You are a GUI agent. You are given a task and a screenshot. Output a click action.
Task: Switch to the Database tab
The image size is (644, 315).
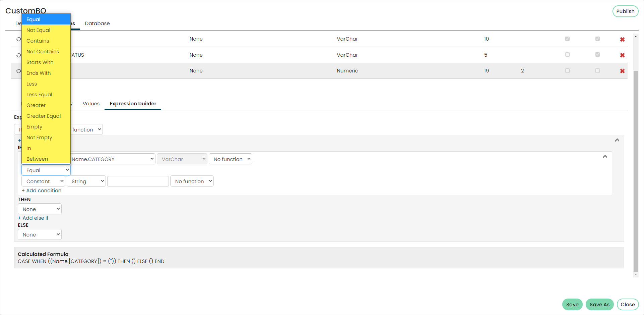97,23
